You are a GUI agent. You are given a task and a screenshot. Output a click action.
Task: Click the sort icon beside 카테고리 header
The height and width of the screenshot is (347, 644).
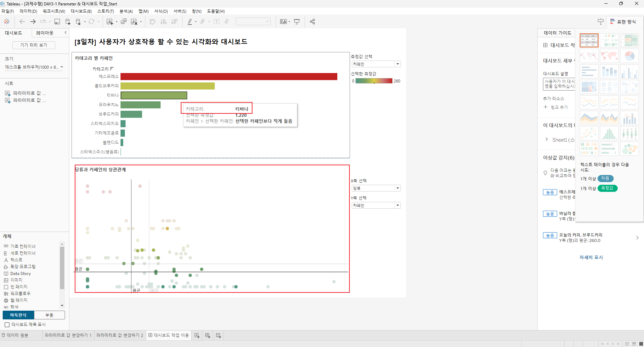point(112,69)
